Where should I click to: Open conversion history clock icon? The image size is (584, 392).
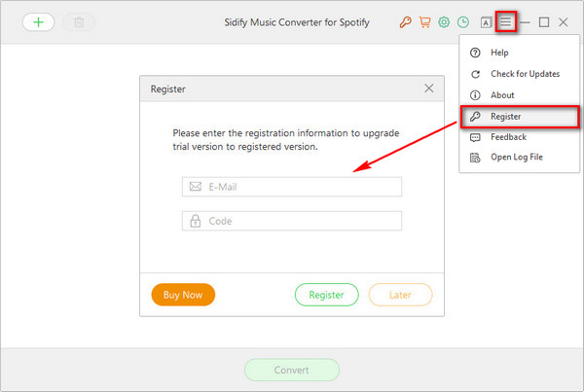pyautogui.click(x=463, y=22)
